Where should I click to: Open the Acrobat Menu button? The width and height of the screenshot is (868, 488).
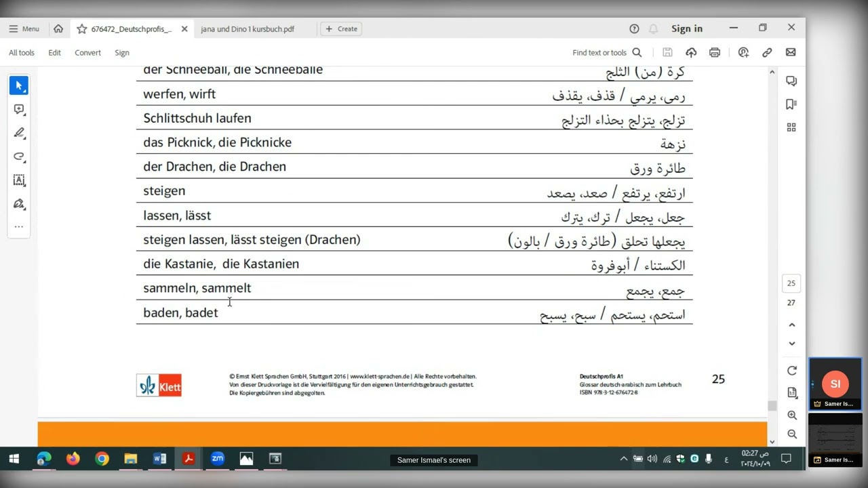tap(24, 29)
